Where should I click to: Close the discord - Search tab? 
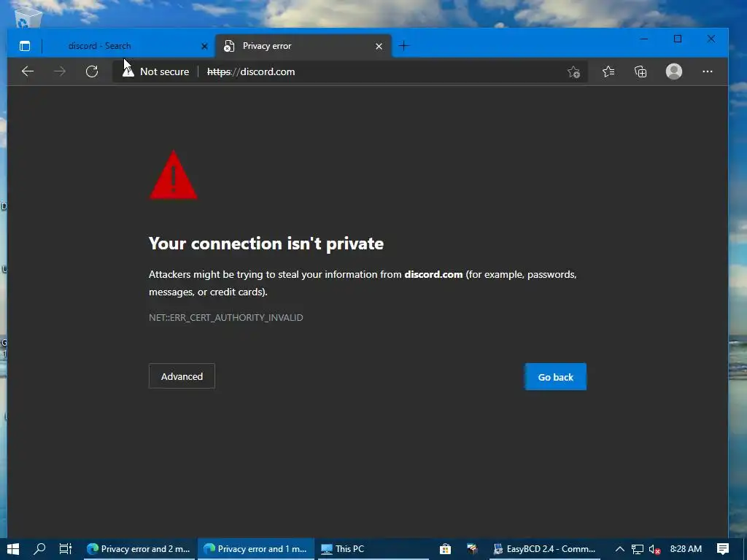click(x=204, y=46)
